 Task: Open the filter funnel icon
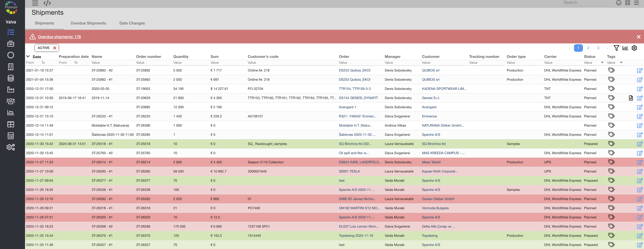(x=616, y=48)
